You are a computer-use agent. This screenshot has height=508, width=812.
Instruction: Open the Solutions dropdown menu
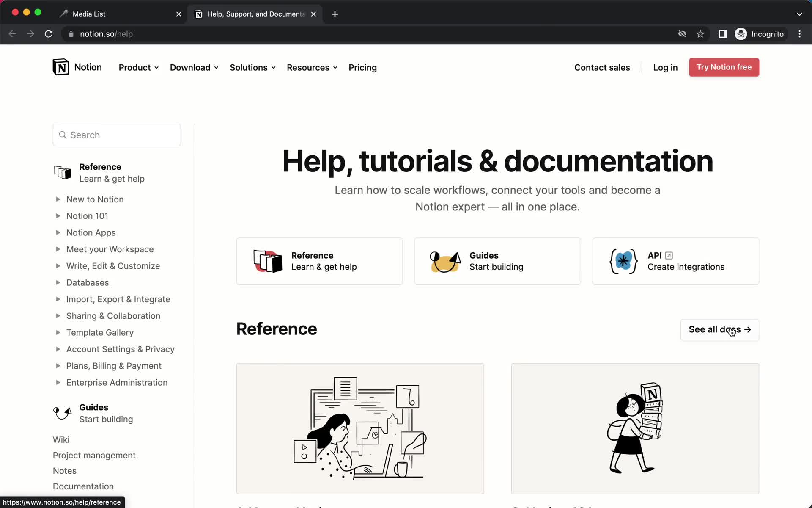pyautogui.click(x=252, y=68)
